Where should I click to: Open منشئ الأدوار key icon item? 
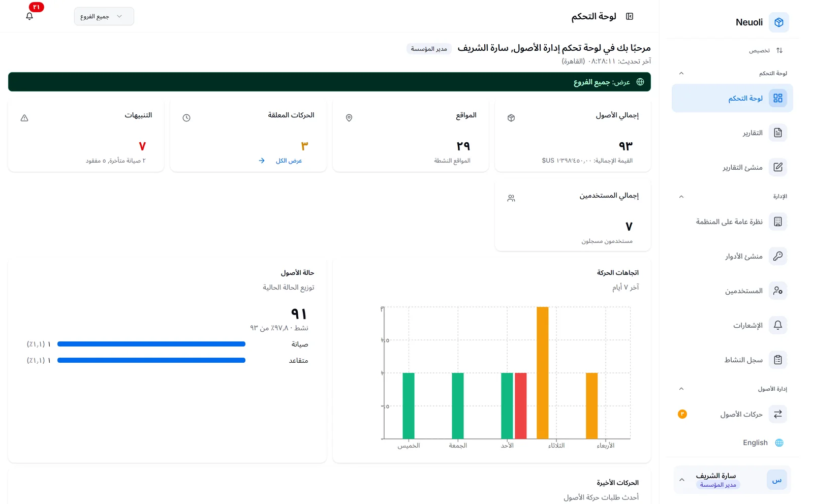[x=777, y=256]
